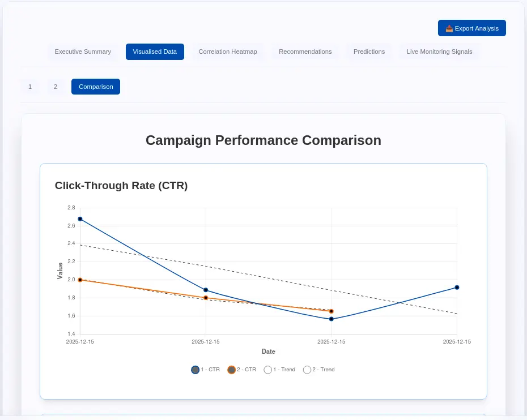
Task: Select campaign sub-tab 1
Action: point(30,87)
